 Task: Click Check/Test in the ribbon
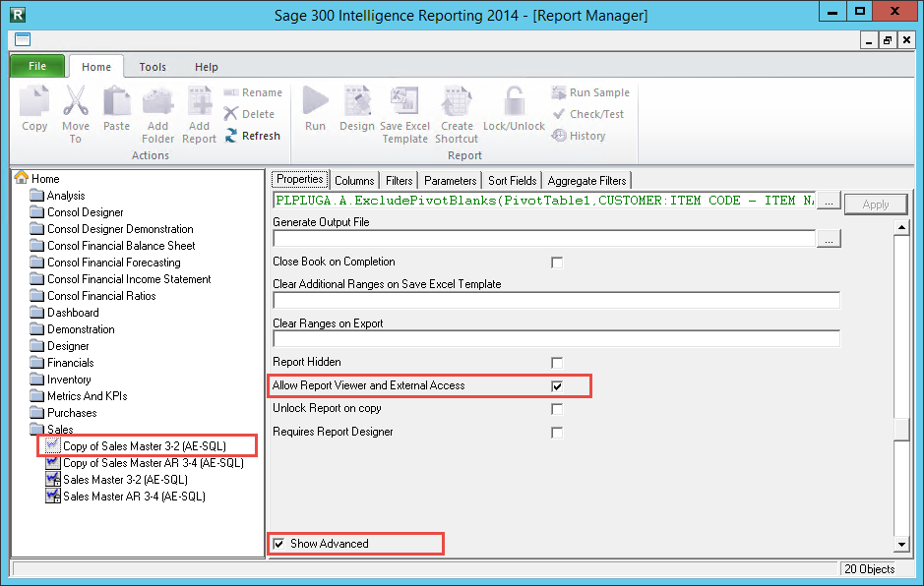tap(588, 114)
